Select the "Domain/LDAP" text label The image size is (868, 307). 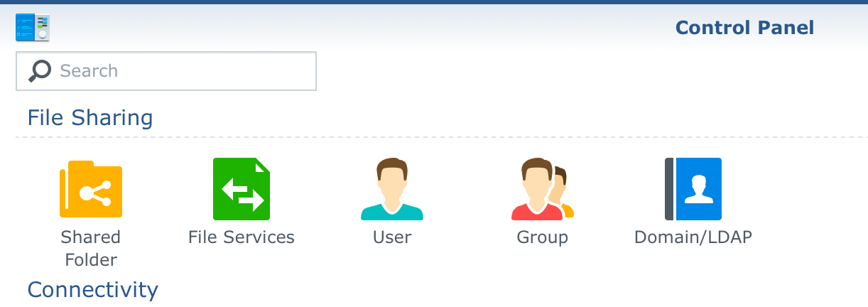tap(693, 237)
